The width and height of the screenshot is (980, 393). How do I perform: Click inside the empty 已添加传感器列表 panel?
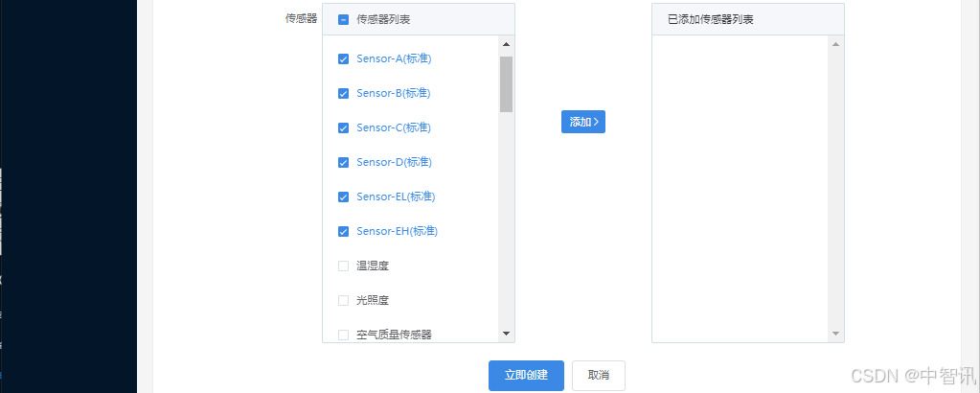pos(741,188)
